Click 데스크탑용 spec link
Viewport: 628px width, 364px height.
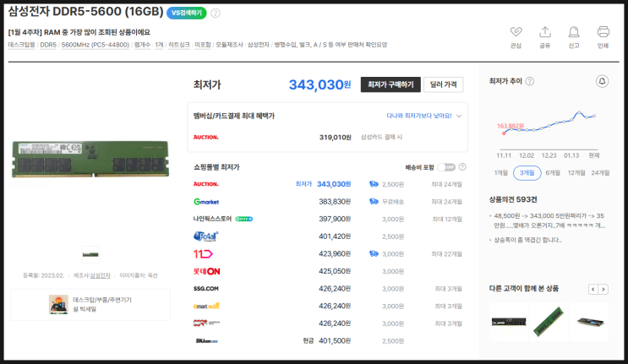[x=22, y=45]
